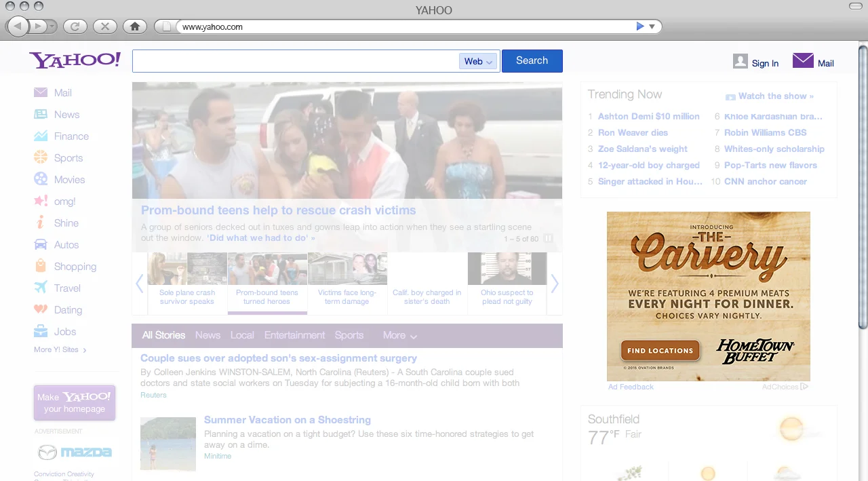Open headline Prom-bound teens help rescue crash victims
This screenshot has height=481, width=868.
278,210
